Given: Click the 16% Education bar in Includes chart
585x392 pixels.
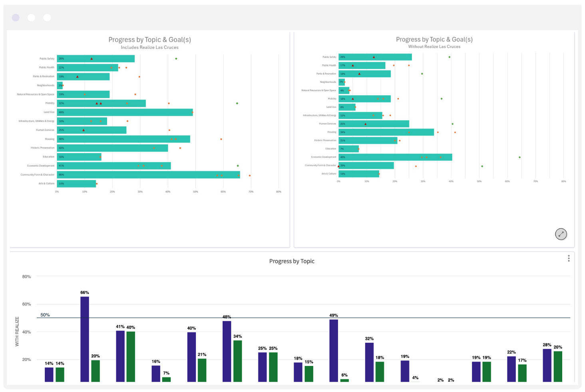Looking at the screenshot, I should pyautogui.click(x=79, y=157).
